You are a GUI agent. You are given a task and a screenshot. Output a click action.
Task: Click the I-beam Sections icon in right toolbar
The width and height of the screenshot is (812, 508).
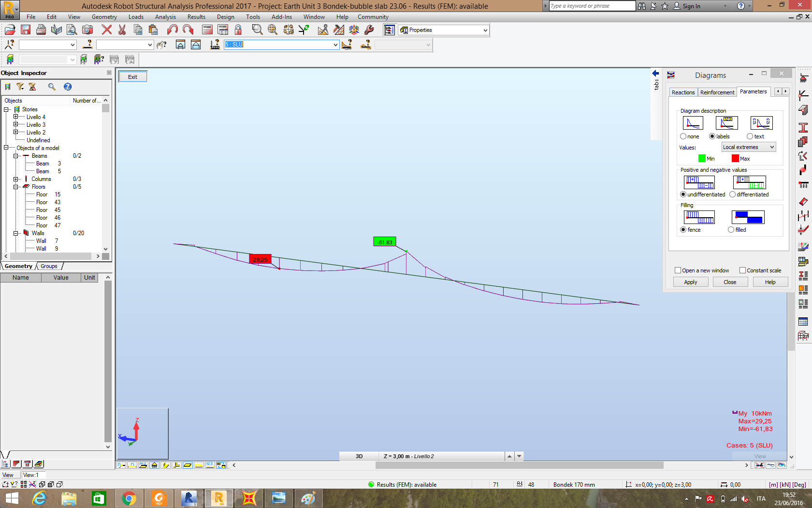(803, 128)
